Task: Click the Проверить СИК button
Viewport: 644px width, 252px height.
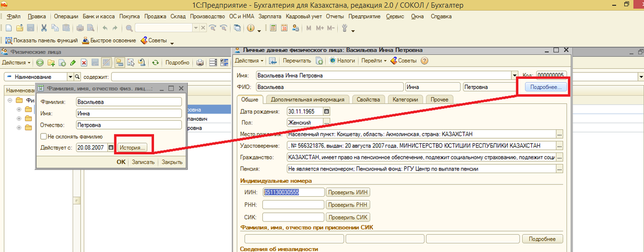Action: point(348,217)
